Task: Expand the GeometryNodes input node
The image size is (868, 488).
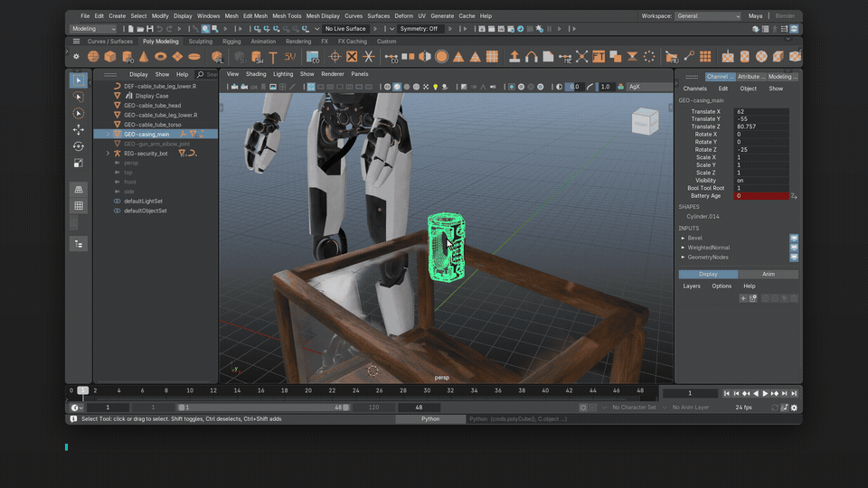Action: click(683, 258)
